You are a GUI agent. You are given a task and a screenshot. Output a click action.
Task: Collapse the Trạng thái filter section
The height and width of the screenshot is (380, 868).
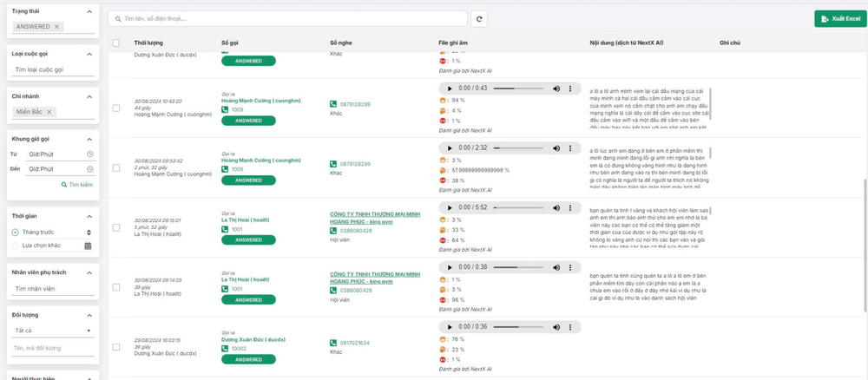click(x=89, y=11)
